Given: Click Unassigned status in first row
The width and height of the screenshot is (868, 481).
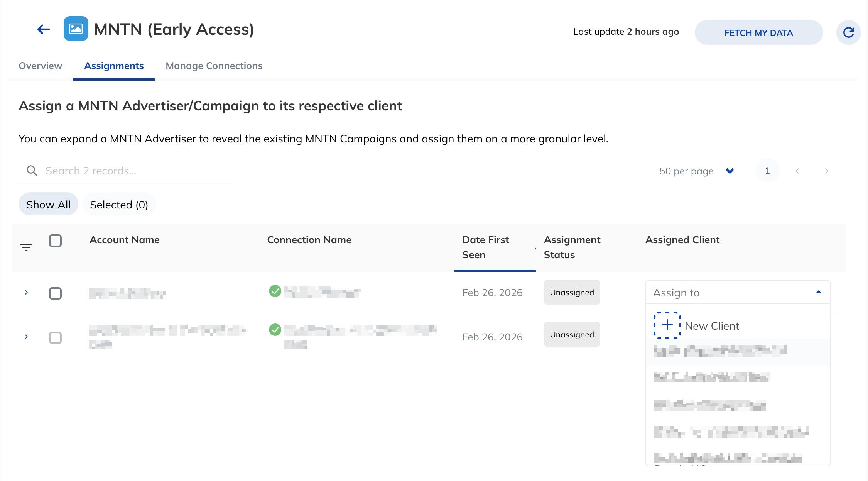Looking at the screenshot, I should coord(572,292).
